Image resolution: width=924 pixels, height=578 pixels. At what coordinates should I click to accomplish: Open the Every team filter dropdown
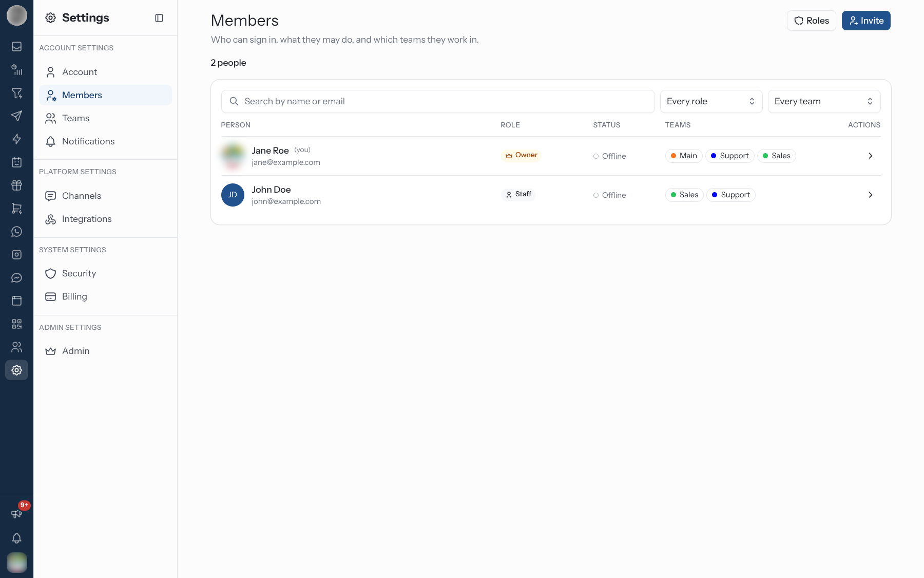pyautogui.click(x=824, y=102)
